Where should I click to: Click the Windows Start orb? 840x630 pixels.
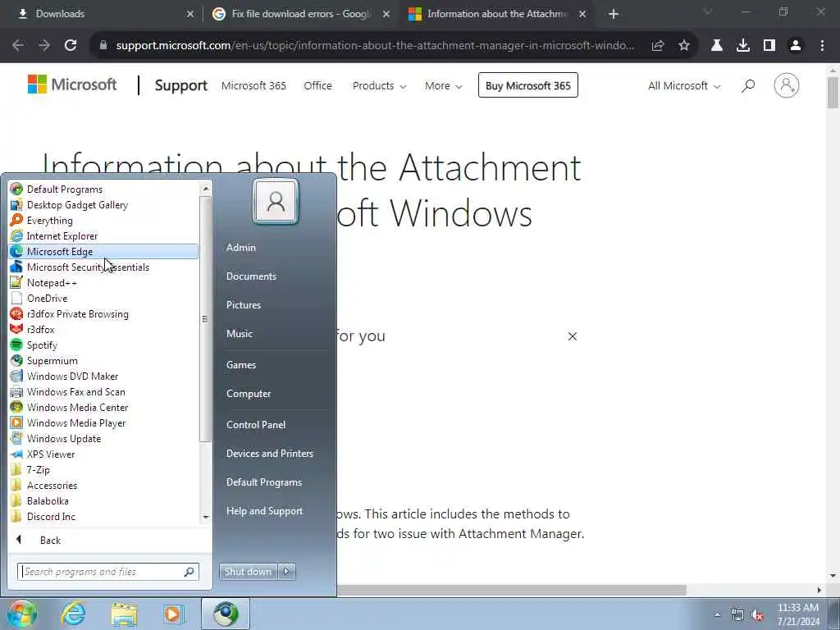click(x=21, y=614)
